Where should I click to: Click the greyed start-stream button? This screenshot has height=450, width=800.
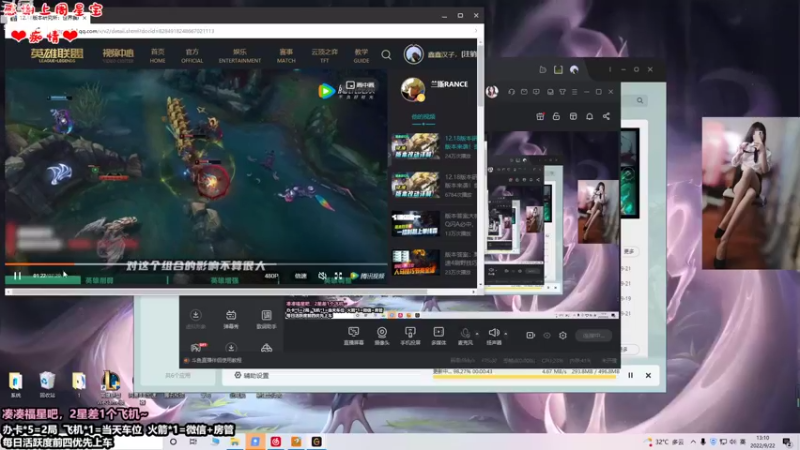[x=594, y=335]
